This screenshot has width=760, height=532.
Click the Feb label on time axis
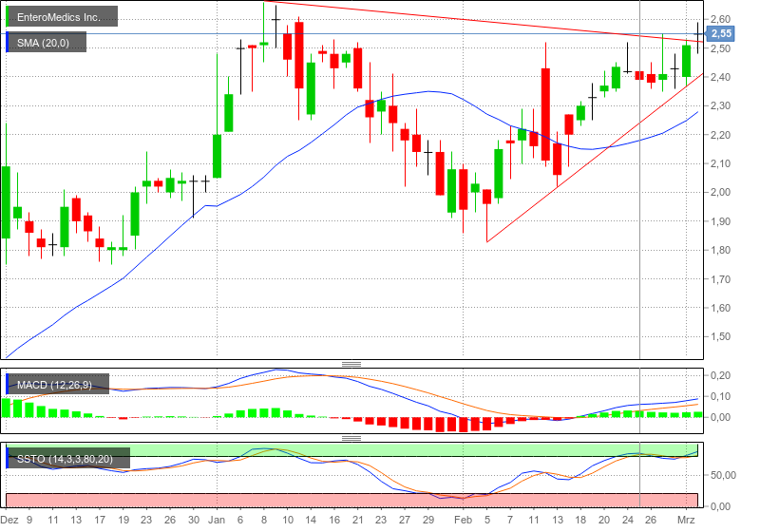(x=463, y=521)
